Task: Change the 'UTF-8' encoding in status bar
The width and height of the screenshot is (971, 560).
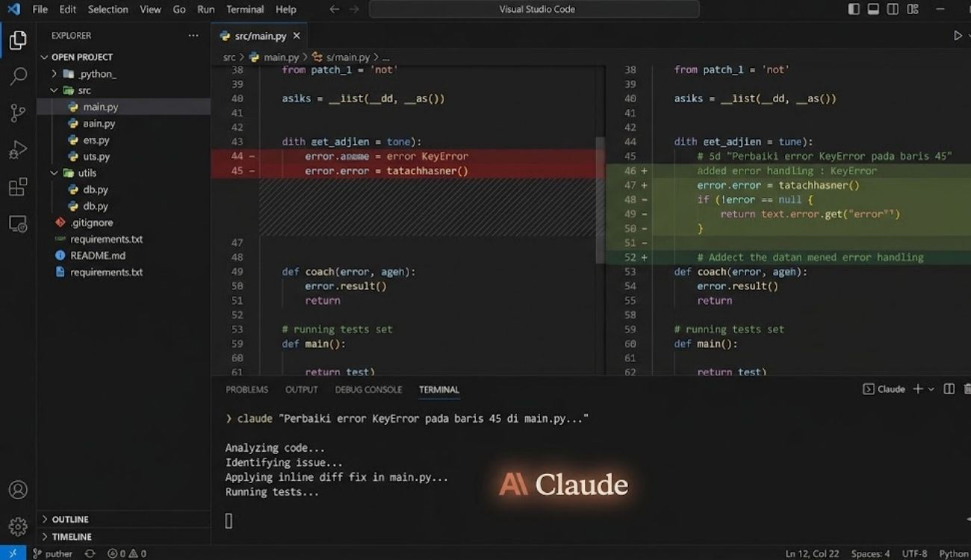Action: coord(915,554)
